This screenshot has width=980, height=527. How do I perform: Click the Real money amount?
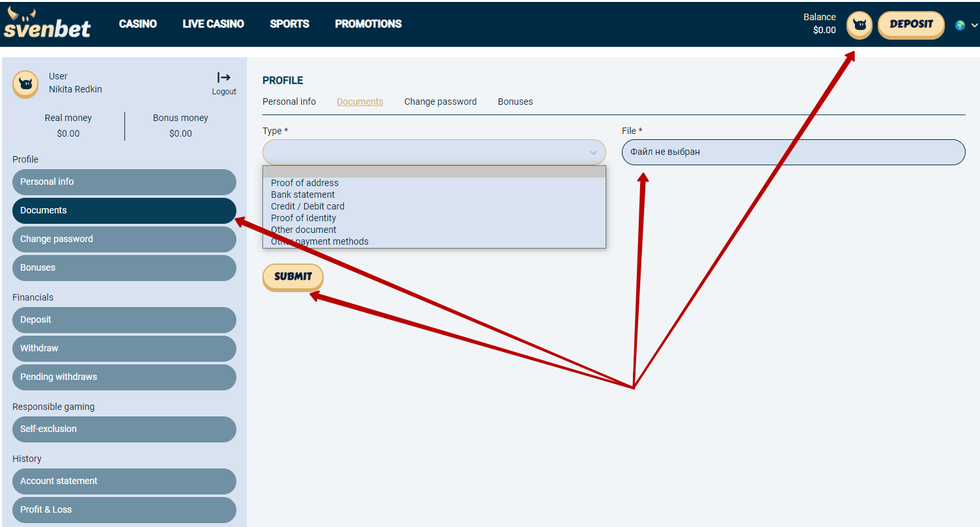tap(68, 133)
